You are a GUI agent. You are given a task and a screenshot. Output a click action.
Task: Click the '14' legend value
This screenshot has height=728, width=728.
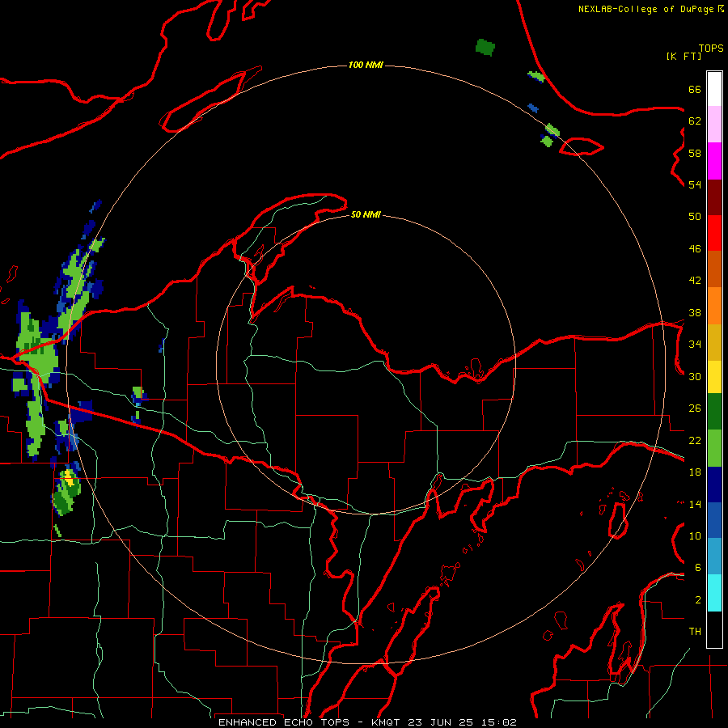coord(695,504)
